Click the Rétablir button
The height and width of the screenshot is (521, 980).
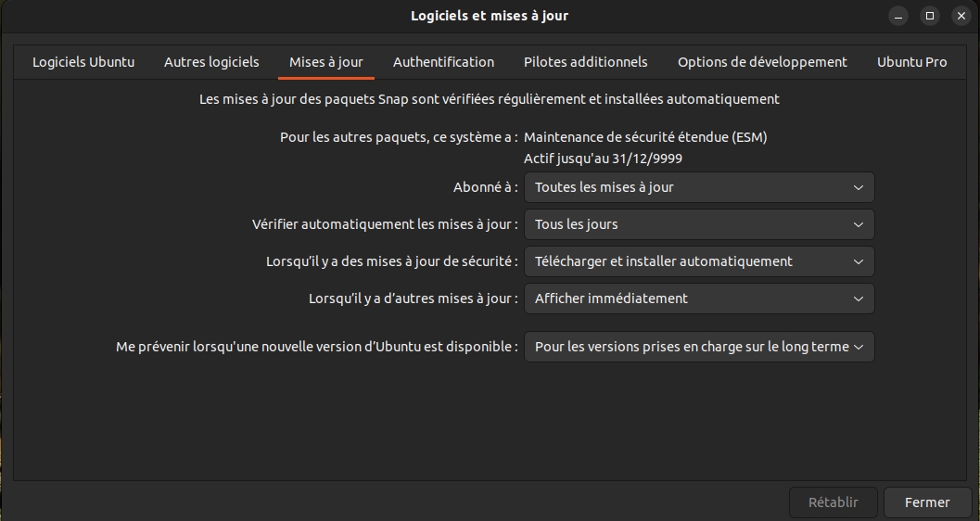(834, 502)
